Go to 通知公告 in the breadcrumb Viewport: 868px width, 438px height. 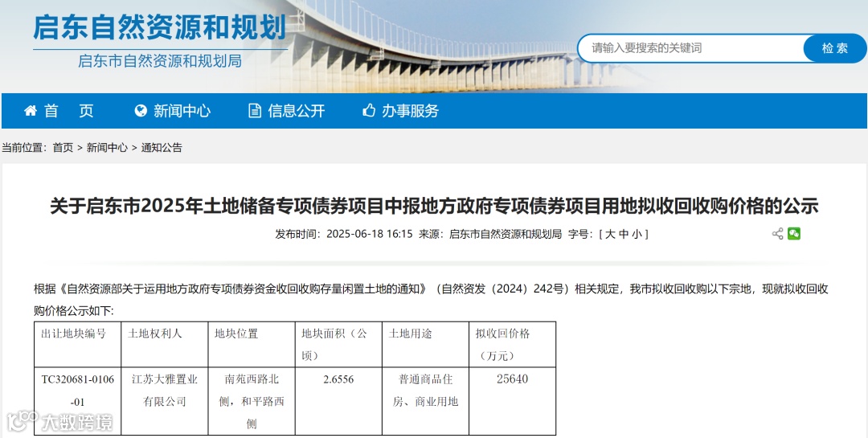161,147
